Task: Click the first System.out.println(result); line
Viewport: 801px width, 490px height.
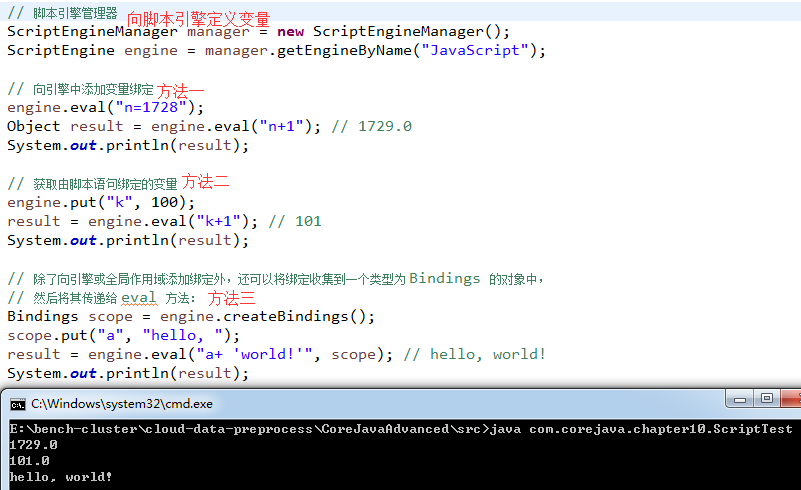Action: click(x=128, y=146)
